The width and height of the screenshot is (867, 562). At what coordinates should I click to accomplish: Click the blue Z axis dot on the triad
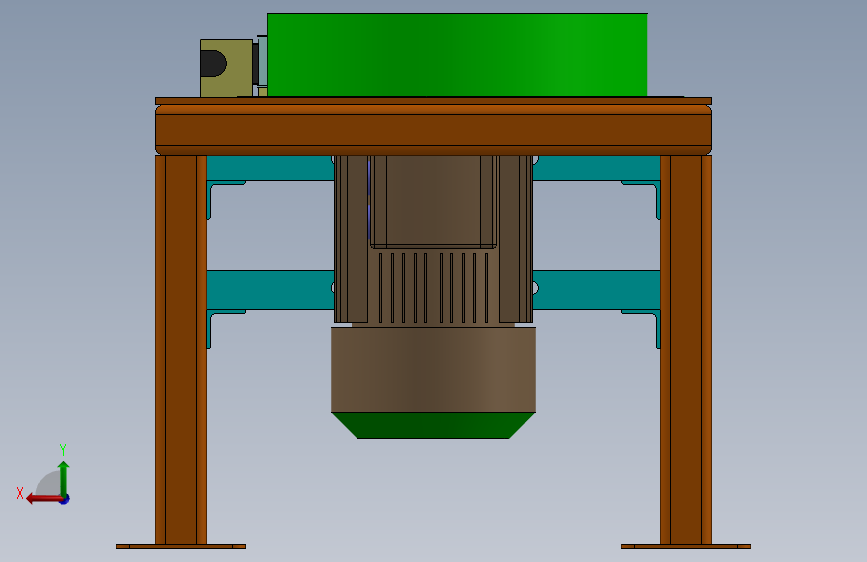65,500
